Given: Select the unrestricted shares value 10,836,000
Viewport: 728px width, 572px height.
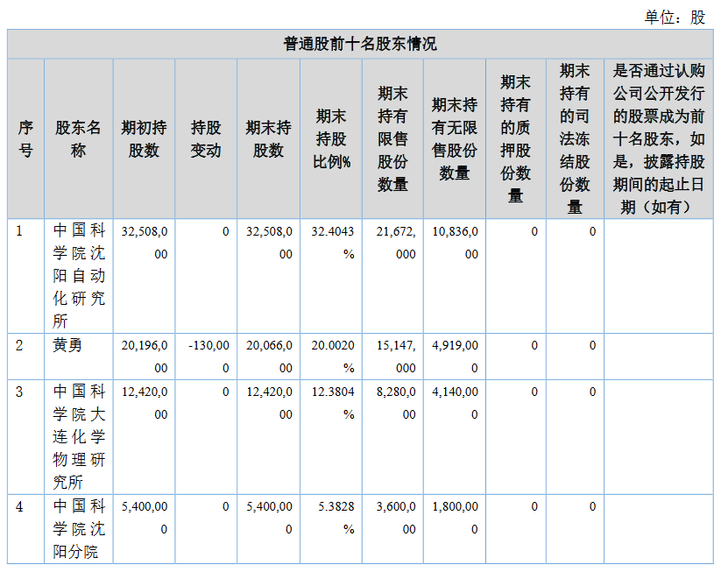Looking at the screenshot, I should click(x=455, y=243).
